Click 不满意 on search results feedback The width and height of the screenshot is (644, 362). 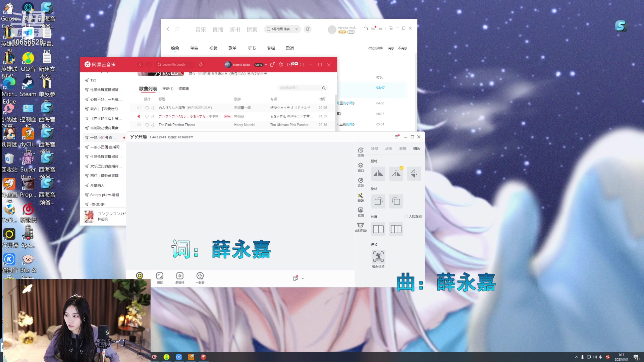tap(402, 48)
